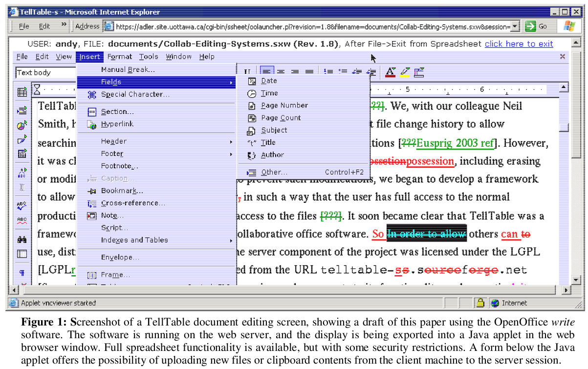Click the Go button in IE
Screen dimensions: 588x369
536,26
